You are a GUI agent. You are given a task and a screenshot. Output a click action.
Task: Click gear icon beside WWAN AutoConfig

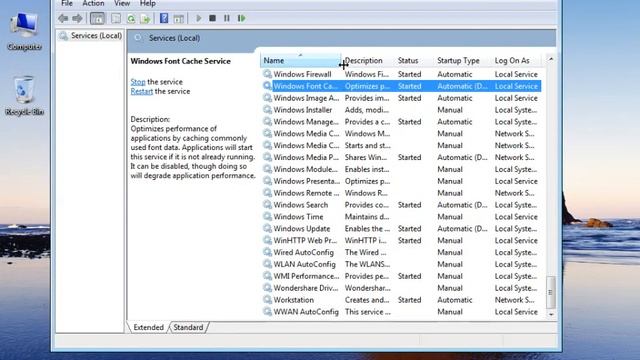267,311
